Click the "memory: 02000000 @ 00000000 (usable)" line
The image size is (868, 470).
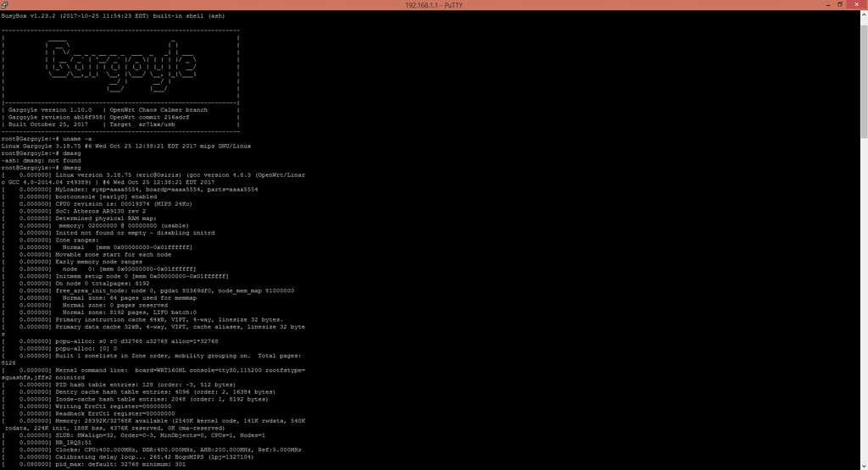(95, 225)
